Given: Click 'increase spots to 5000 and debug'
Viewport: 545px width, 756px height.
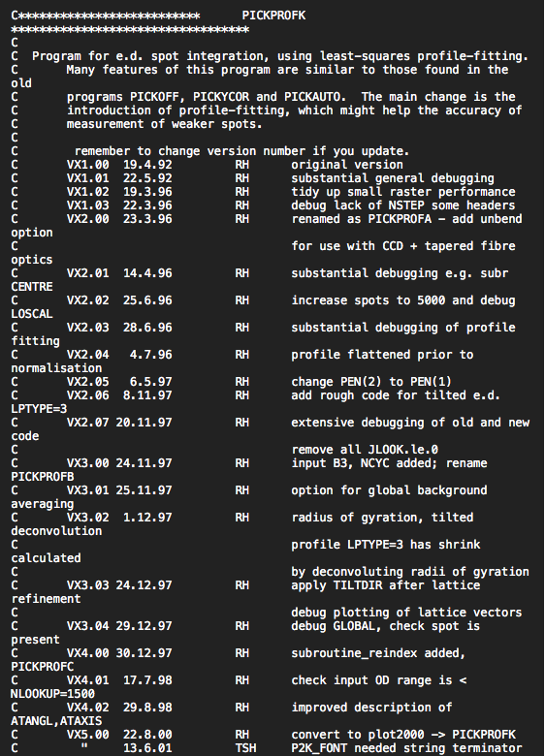Looking at the screenshot, I should [403, 299].
